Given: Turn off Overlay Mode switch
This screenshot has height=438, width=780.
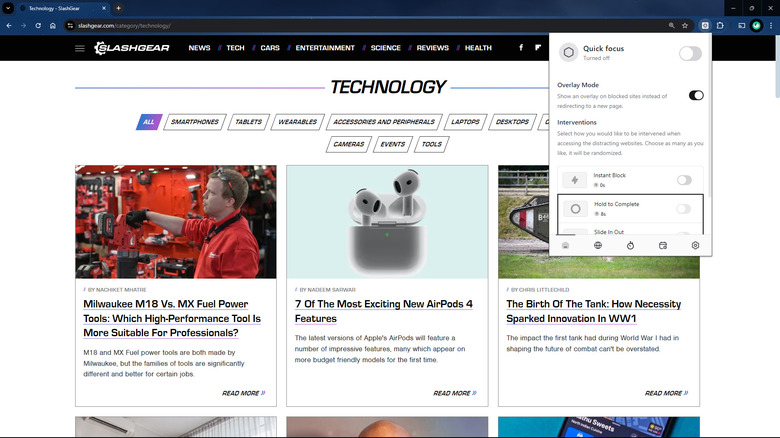Looking at the screenshot, I should pyautogui.click(x=696, y=95).
